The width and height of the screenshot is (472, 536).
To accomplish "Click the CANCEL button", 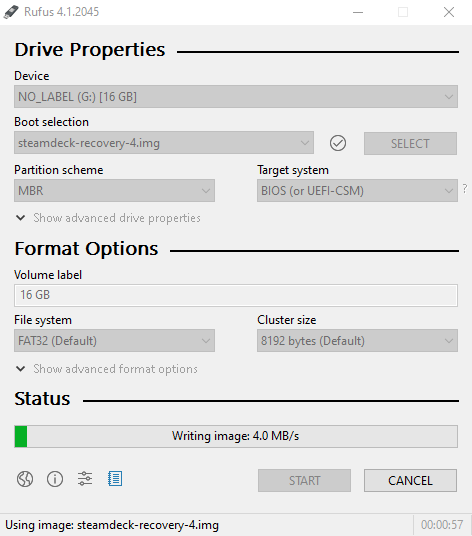I will [410, 481].
